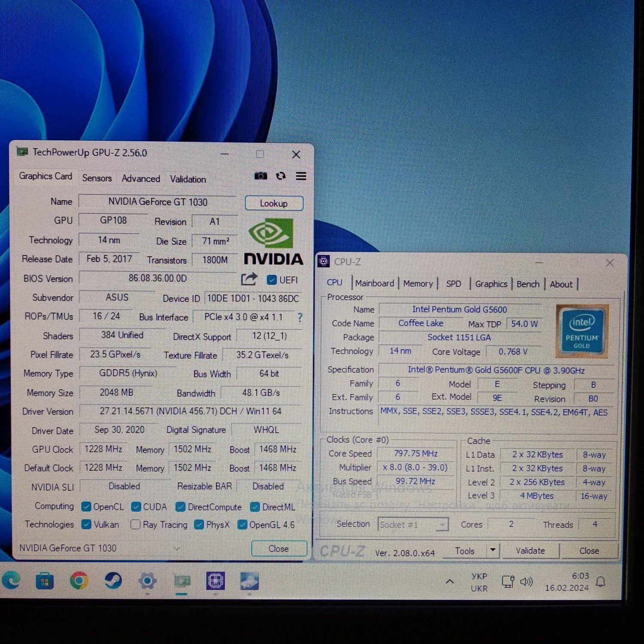This screenshot has height=644, width=644.
Task: Toggle the OpenGL 4.6 checkbox
Action: pos(242,525)
